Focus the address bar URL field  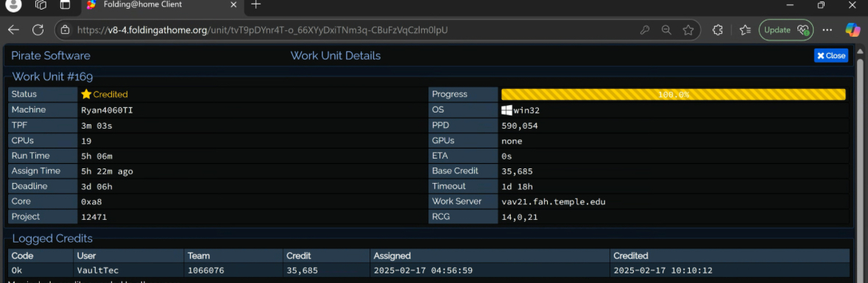354,30
